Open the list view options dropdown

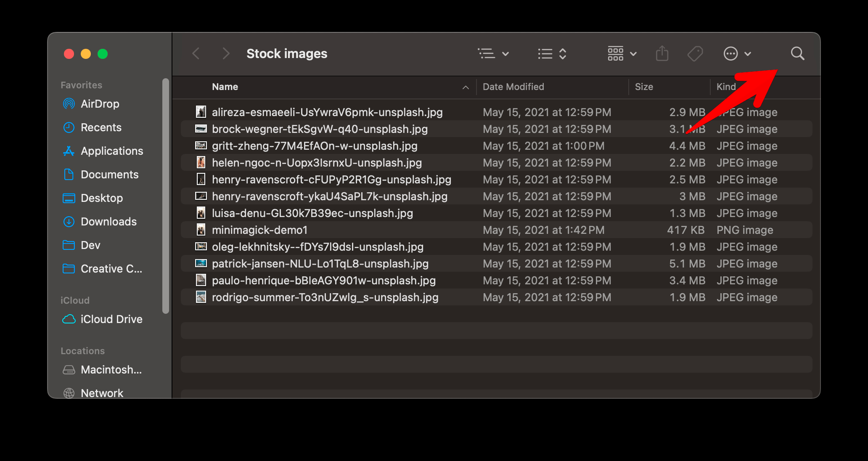(x=493, y=54)
